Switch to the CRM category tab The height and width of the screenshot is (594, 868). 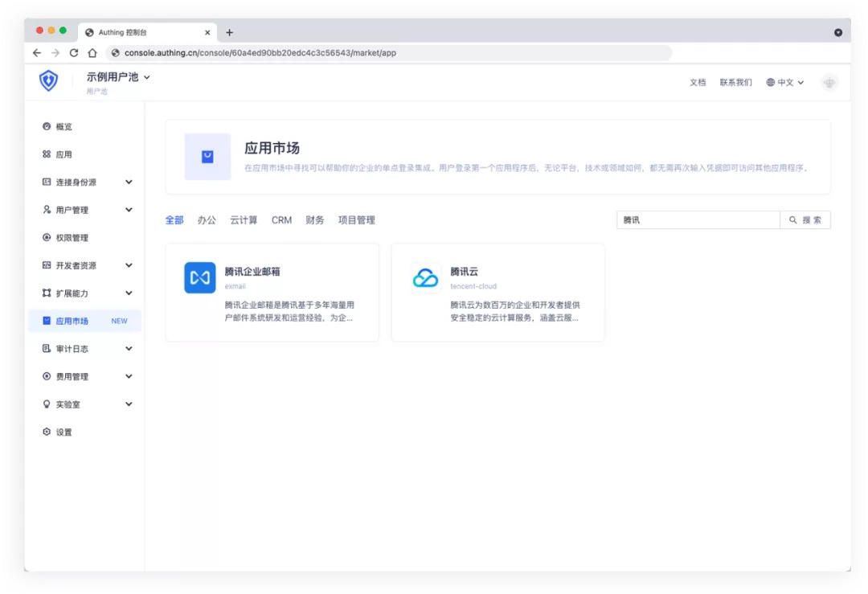pyautogui.click(x=281, y=219)
